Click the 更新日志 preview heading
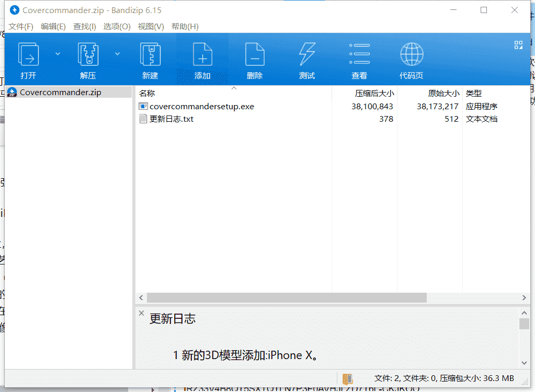The image size is (535, 392). point(172,319)
